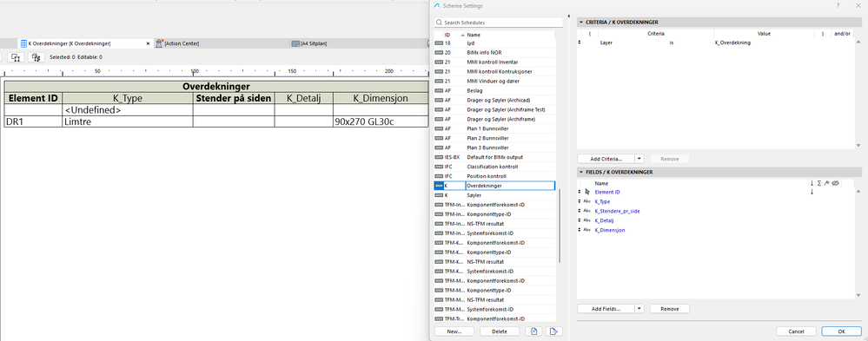This screenshot has width=868, height=341.
Task: Click the Cancel button
Action: (796, 331)
